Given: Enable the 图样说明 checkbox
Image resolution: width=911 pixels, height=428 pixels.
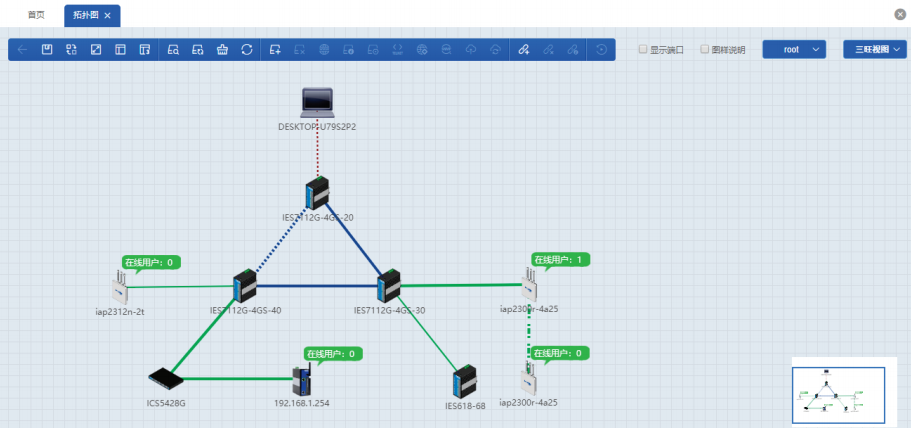Looking at the screenshot, I should pos(704,49).
